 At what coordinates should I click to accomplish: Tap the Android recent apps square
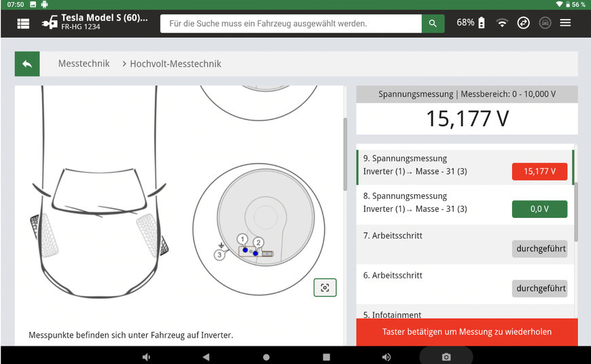[326, 357]
